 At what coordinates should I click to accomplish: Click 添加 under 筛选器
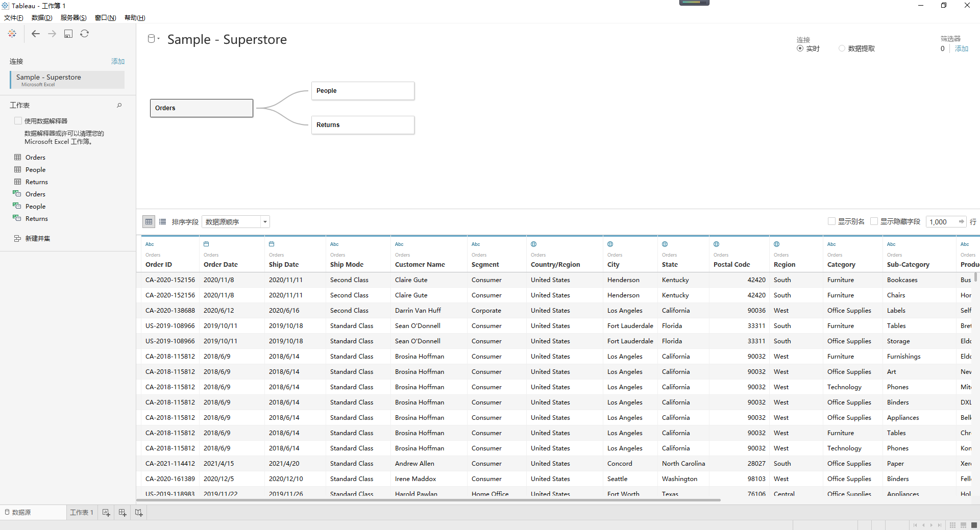pos(962,48)
